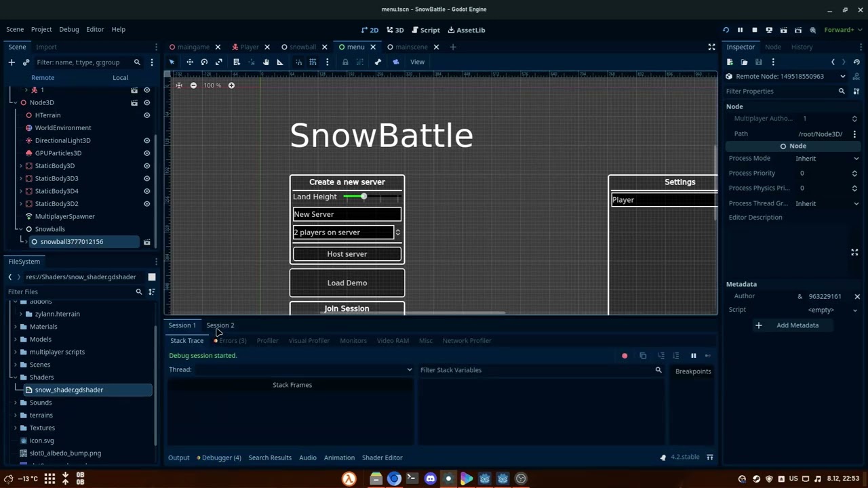Open the search icon in the Scene dock
868x488 pixels.
click(137, 62)
